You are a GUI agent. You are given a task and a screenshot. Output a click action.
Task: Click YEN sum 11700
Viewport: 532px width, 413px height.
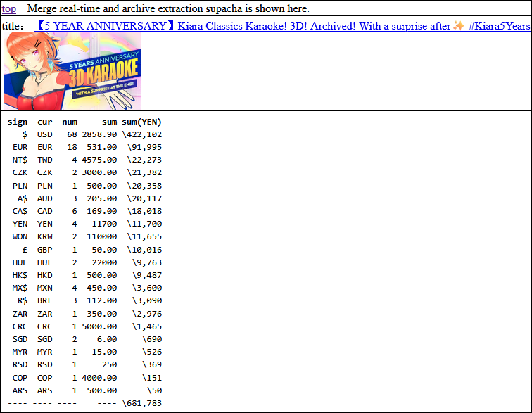click(x=104, y=224)
